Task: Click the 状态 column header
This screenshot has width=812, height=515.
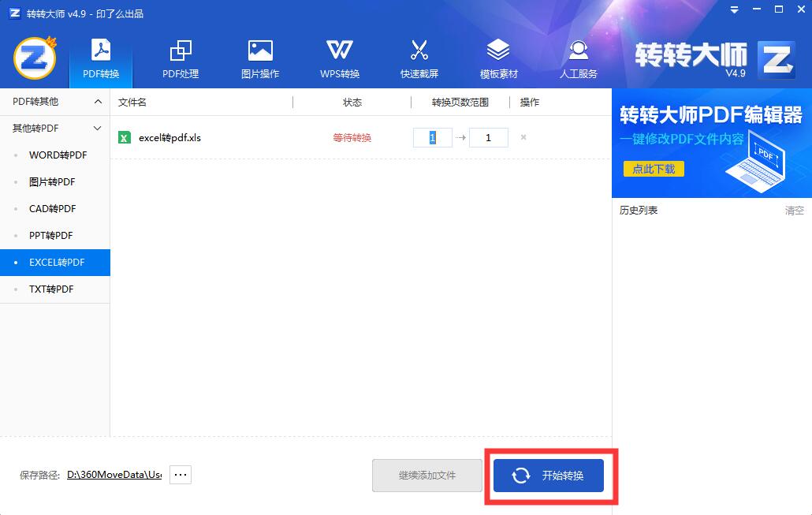Action: 352,103
